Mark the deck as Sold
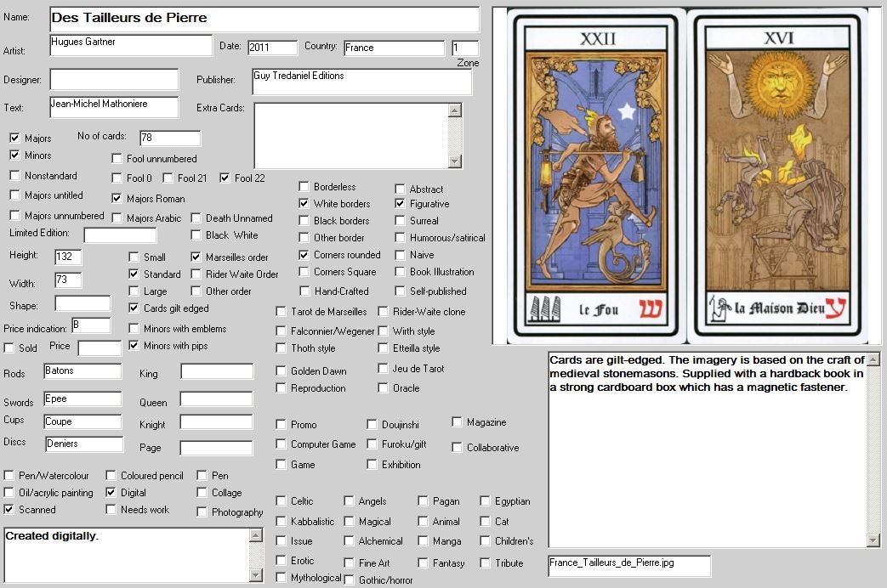Image resolution: width=887 pixels, height=588 pixels. (9, 348)
